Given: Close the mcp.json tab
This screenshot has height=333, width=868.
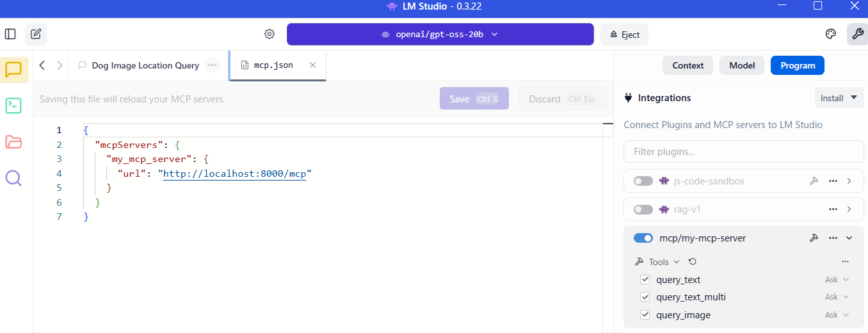Looking at the screenshot, I should [312, 65].
